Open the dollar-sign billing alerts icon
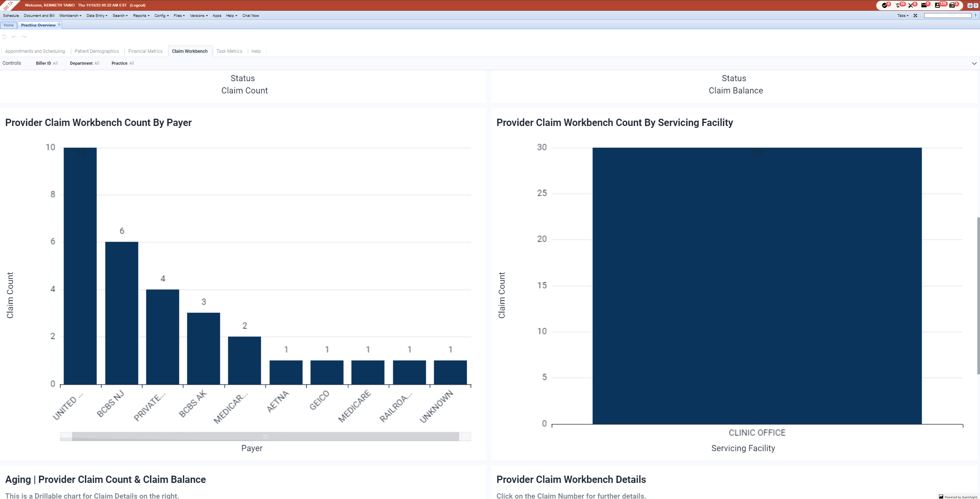The height and width of the screenshot is (499, 980). tap(898, 5)
